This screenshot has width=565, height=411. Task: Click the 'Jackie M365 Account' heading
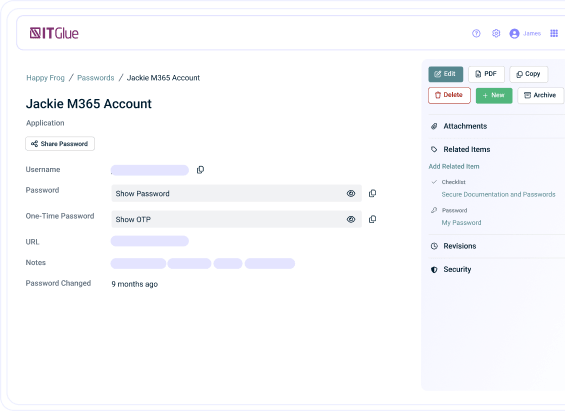89,104
